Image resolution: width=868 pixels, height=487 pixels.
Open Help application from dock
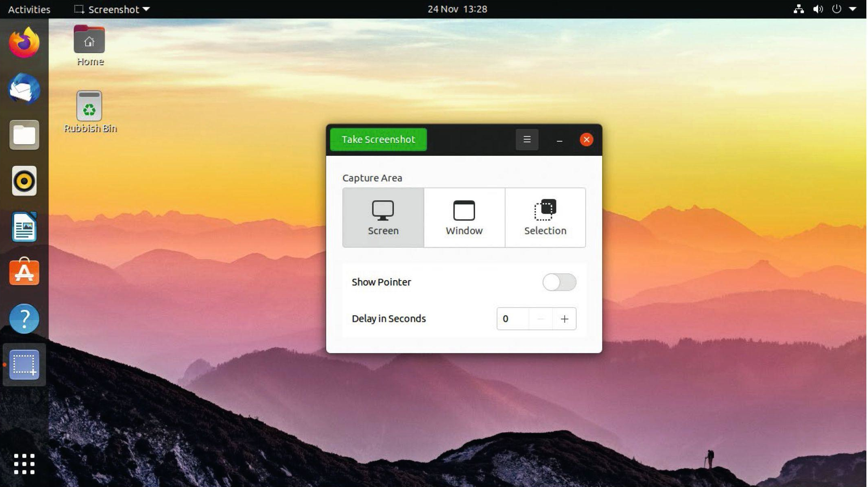(x=24, y=319)
